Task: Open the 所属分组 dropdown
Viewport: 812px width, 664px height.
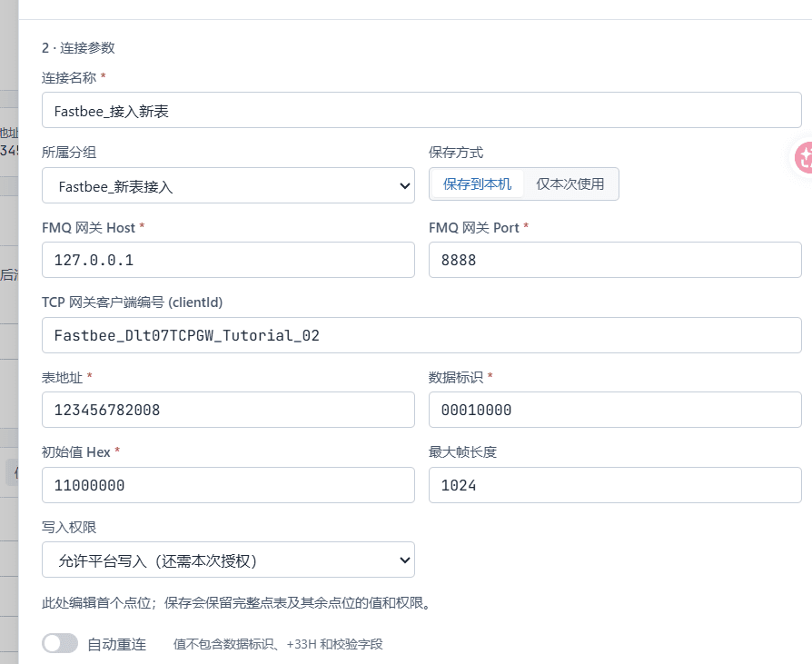Action: [228, 185]
